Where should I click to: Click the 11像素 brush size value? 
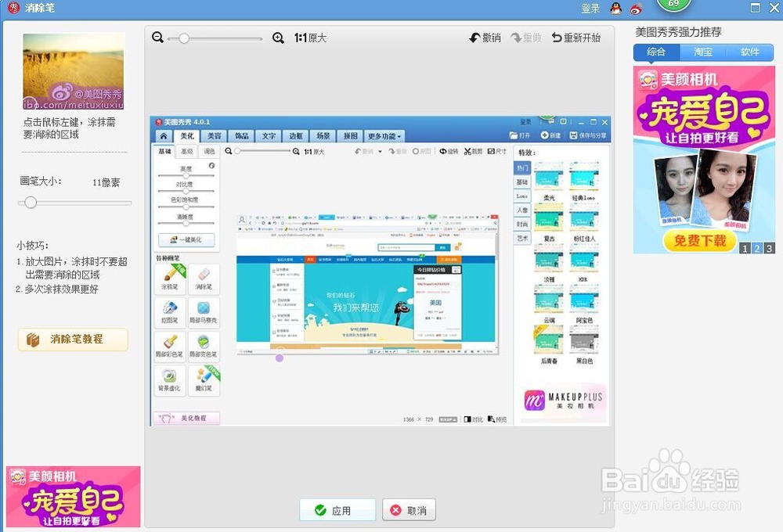[106, 182]
